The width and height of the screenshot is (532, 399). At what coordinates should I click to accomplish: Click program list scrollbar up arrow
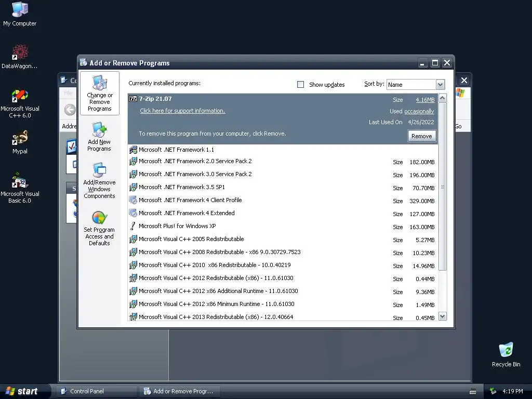click(443, 98)
